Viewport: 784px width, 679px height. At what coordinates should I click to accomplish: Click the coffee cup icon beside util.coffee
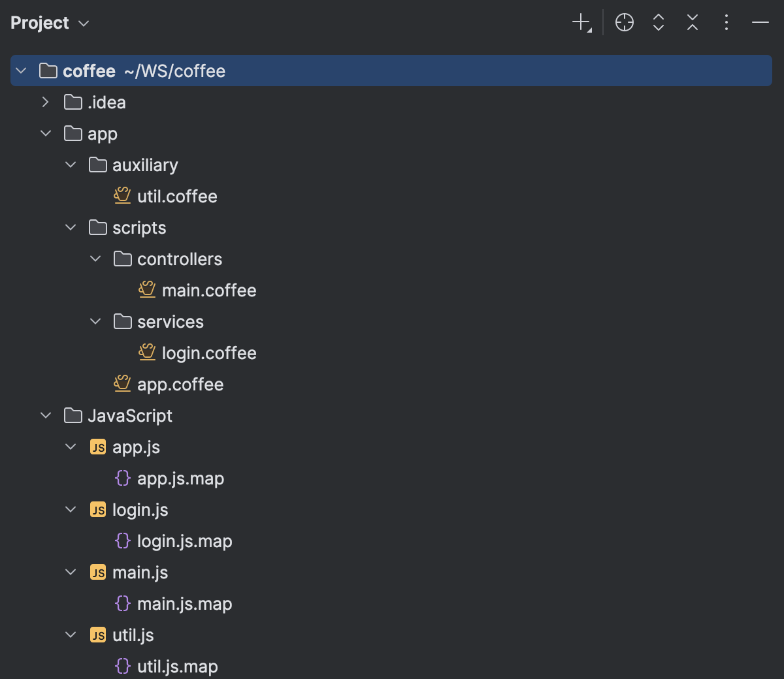[122, 196]
